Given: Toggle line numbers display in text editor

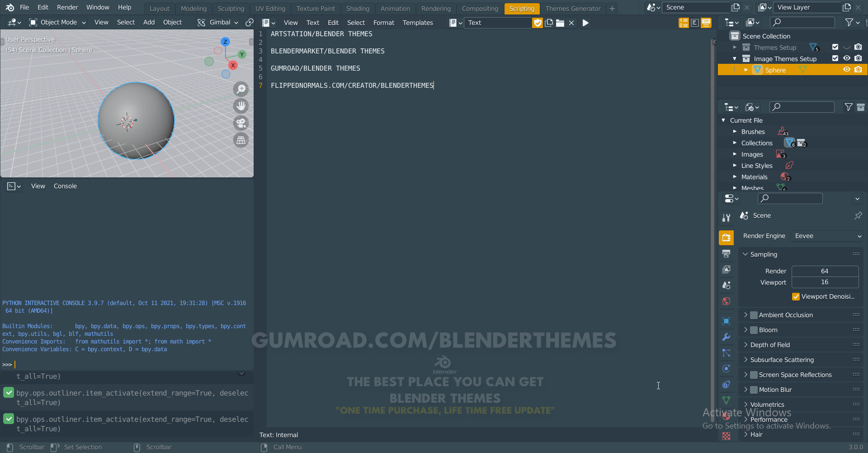Looking at the screenshot, I should 684,23.
